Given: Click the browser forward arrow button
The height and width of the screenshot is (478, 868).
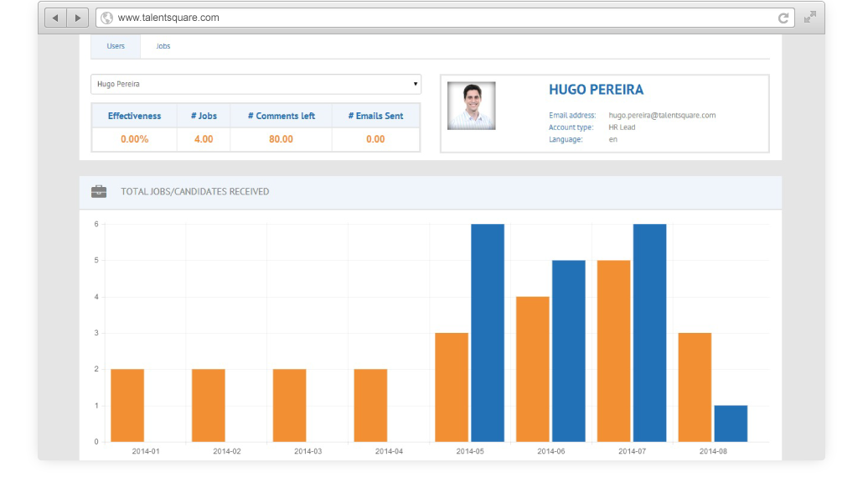Looking at the screenshot, I should click(78, 18).
